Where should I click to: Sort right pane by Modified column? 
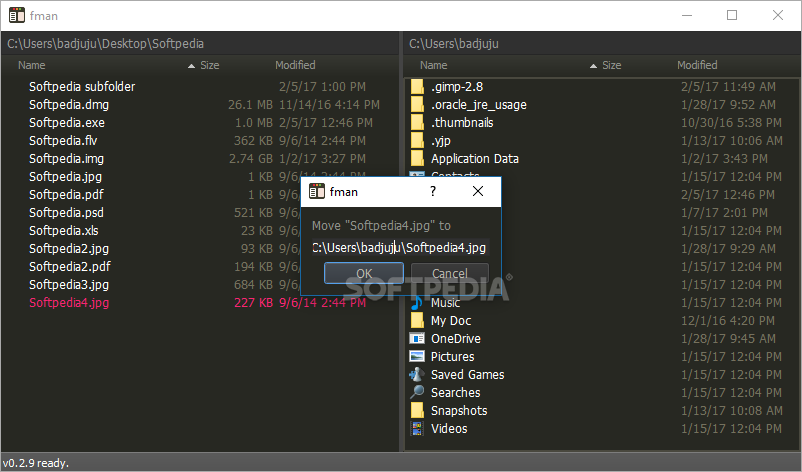click(697, 65)
